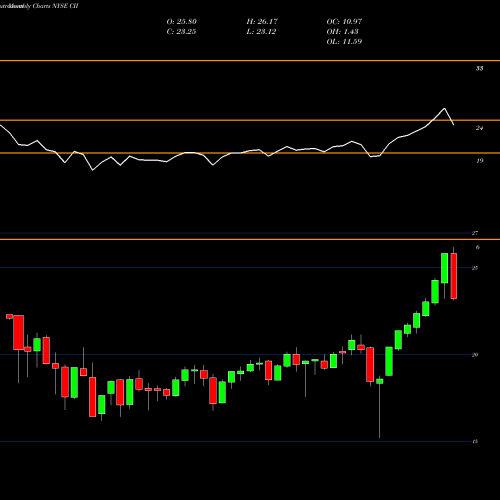500x500 pixels.
Task: Click the close price value C: 23.25
Action: coord(181,32)
